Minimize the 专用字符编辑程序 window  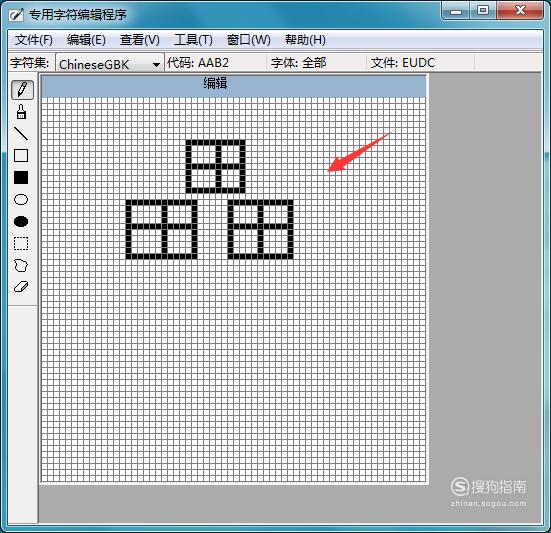(455, 11)
